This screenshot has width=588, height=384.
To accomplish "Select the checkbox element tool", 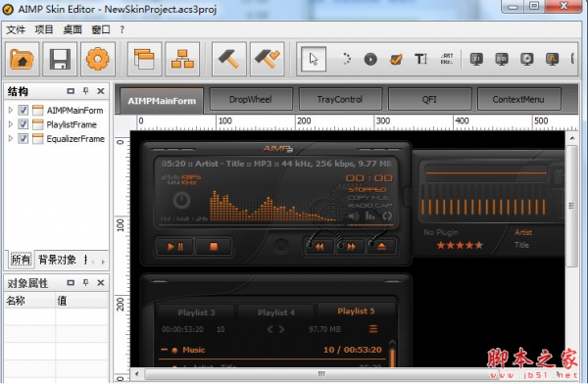I will tap(396, 59).
